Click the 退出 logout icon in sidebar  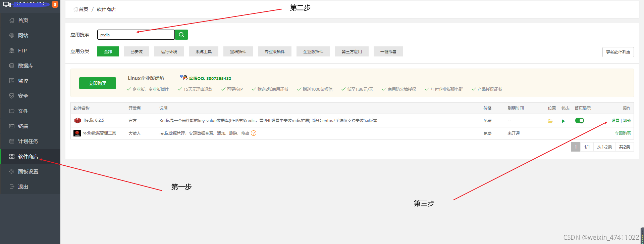click(x=12, y=187)
